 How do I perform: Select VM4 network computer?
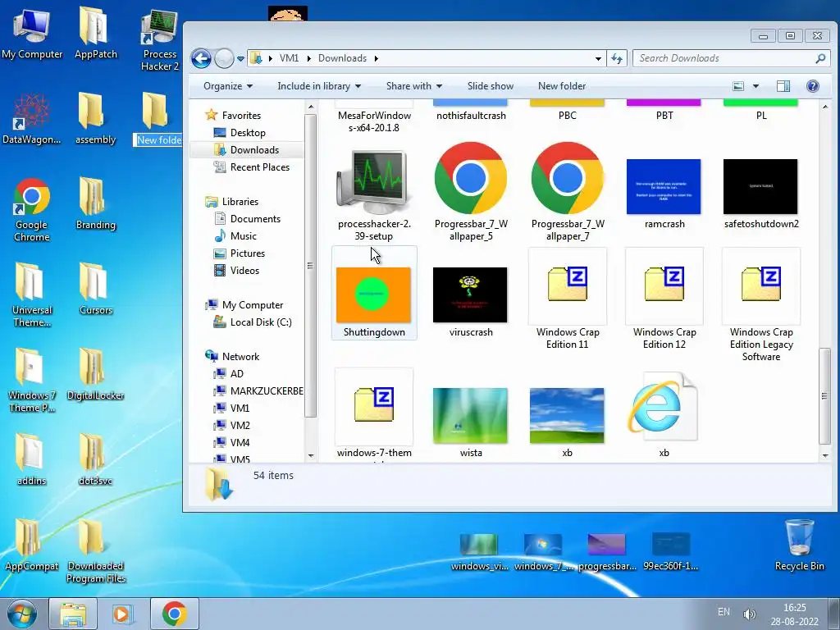[240, 442]
